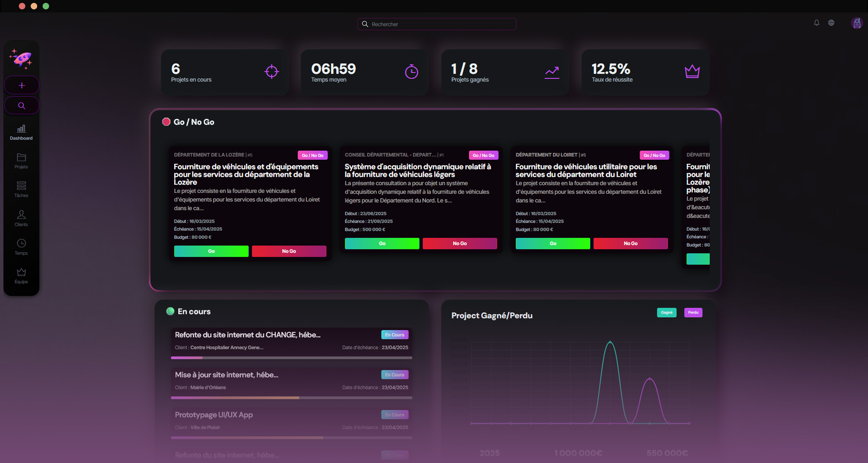Click the Project Gagné/Perdu heading
The height and width of the screenshot is (463, 868).
click(x=491, y=316)
